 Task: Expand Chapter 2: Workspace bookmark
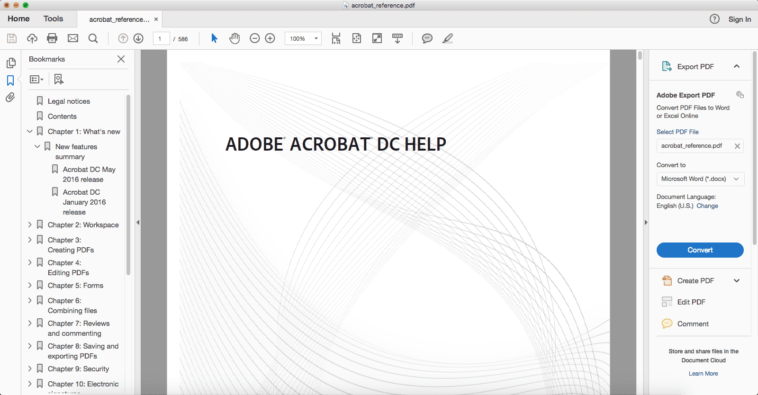(x=29, y=225)
